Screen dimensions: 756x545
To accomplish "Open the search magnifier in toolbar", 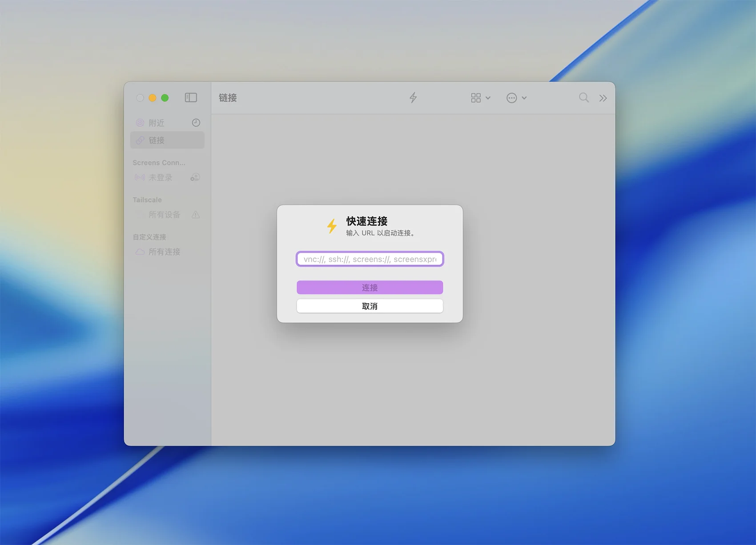I will (583, 98).
